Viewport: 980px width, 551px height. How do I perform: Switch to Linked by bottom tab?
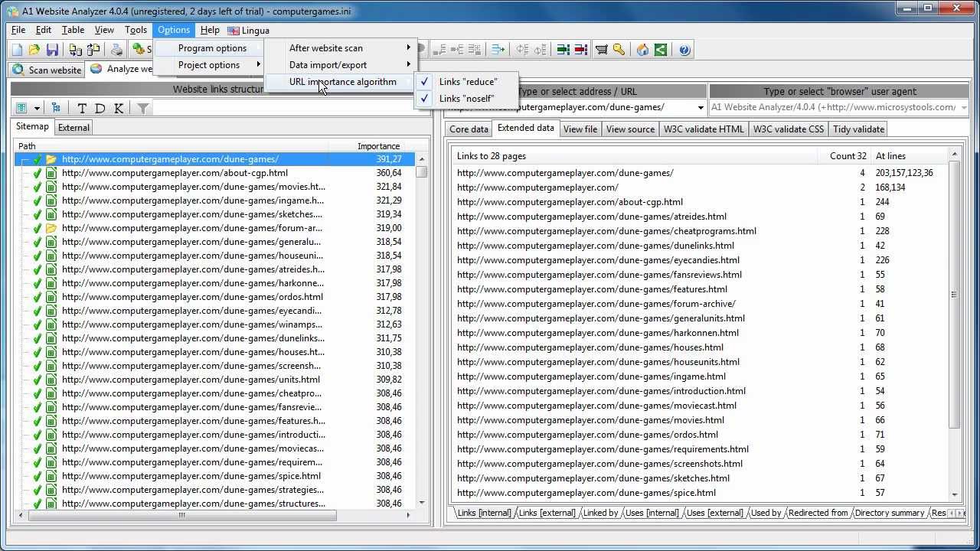[x=600, y=513]
